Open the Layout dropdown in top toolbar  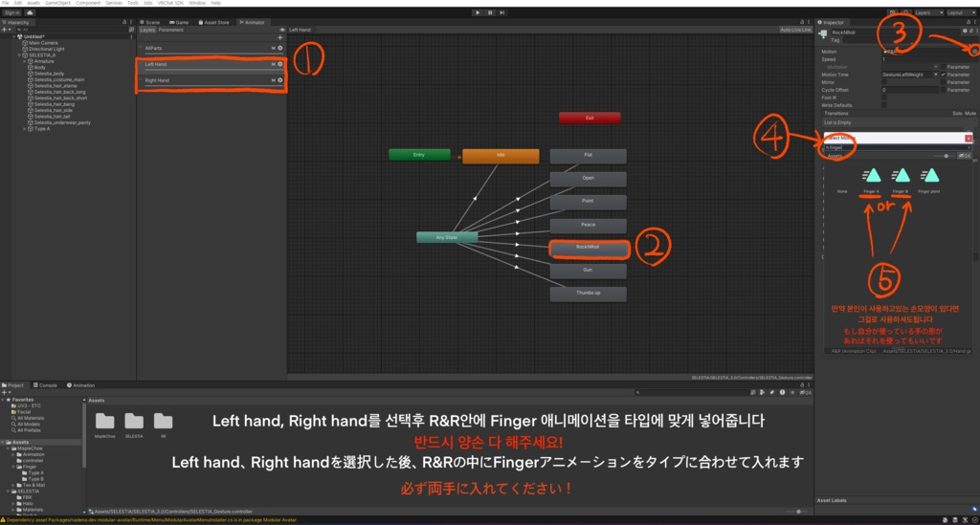[960, 12]
